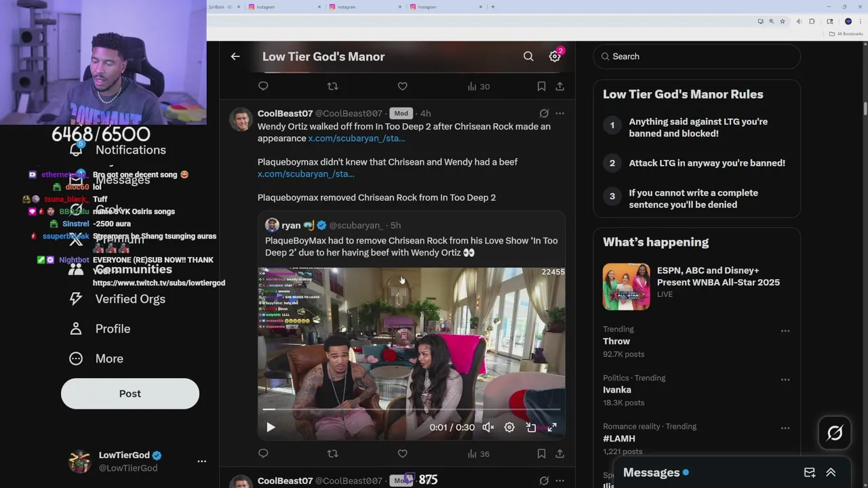Like the post with 30 views
Viewport: 868px width, 488px height.
tap(402, 86)
